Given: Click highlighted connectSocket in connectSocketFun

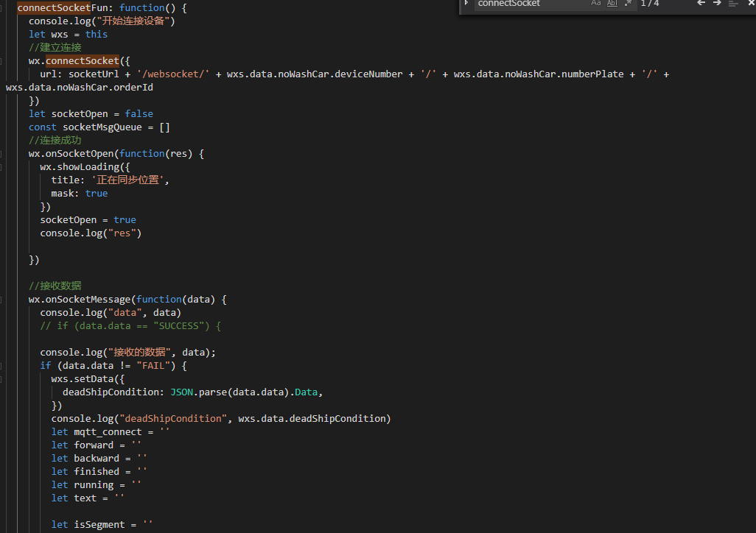Looking at the screenshot, I should [x=54, y=7].
